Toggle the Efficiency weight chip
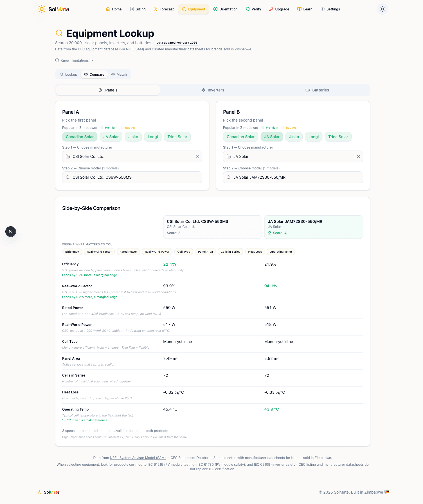423x504 pixels. (x=72, y=252)
